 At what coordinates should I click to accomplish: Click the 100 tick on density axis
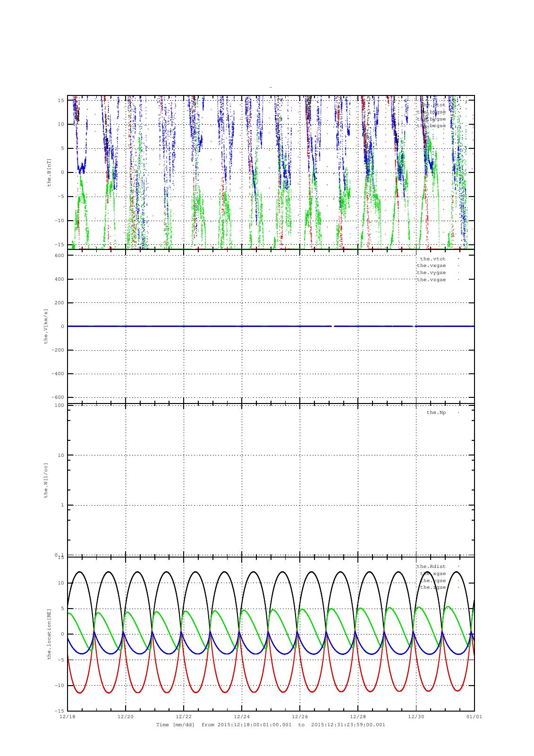(x=59, y=405)
